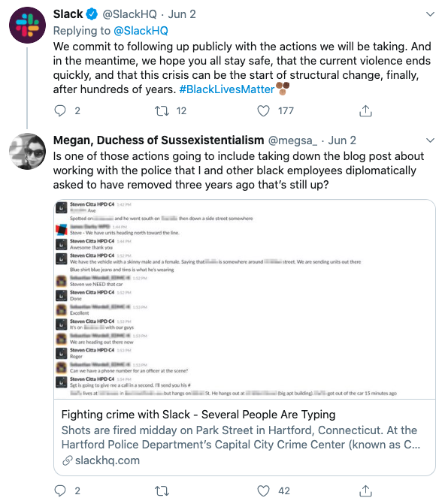Open 'Fighting crime with Slack' card title
The height and width of the screenshot is (504, 442).
(198, 415)
